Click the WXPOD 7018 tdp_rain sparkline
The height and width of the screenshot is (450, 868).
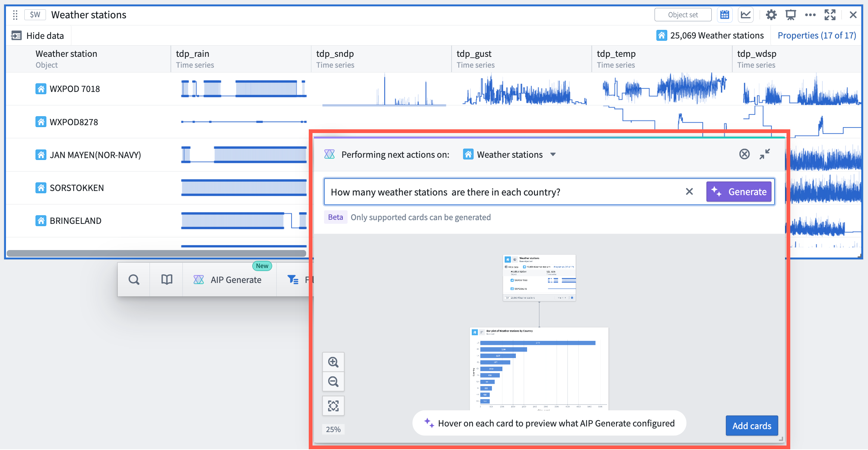244,89
